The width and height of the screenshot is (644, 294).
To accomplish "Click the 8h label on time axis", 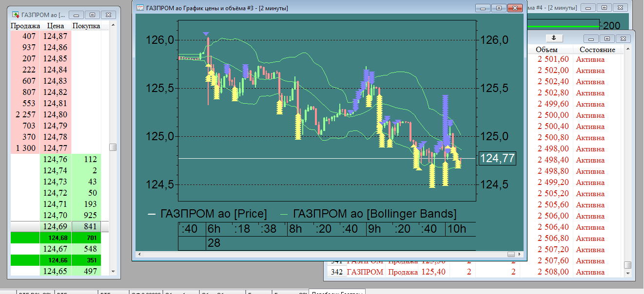I will [x=295, y=229].
